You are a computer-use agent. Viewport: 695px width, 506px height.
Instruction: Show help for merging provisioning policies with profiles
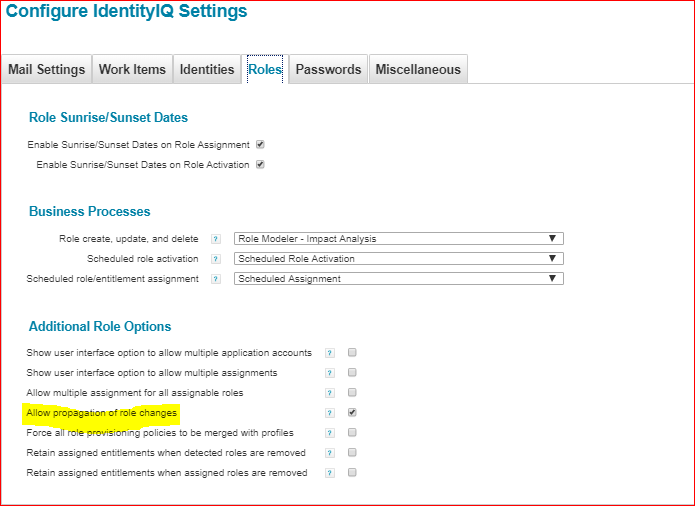pyautogui.click(x=330, y=433)
